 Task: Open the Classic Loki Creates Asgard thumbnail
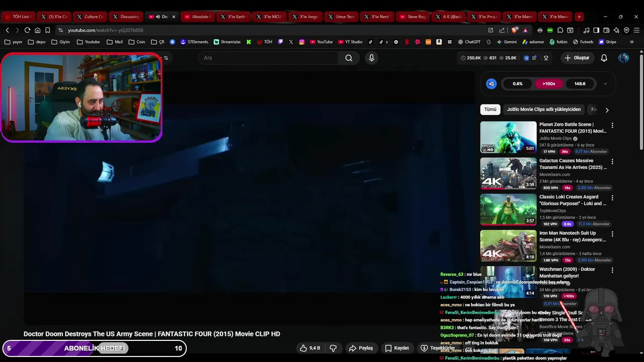508,209
